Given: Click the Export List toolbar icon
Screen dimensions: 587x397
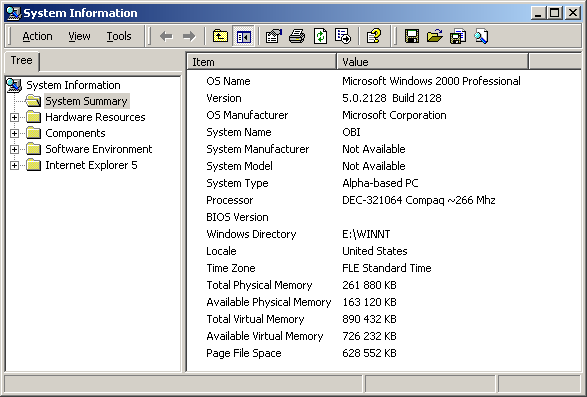Looking at the screenshot, I should (343, 36).
